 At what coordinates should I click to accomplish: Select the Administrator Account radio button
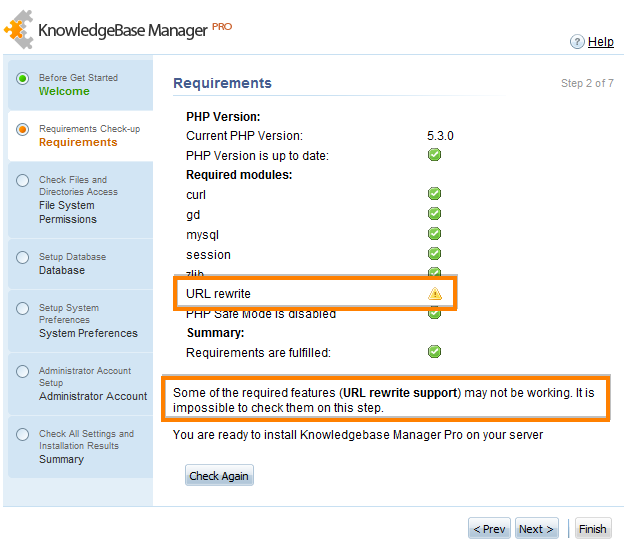click(22, 371)
